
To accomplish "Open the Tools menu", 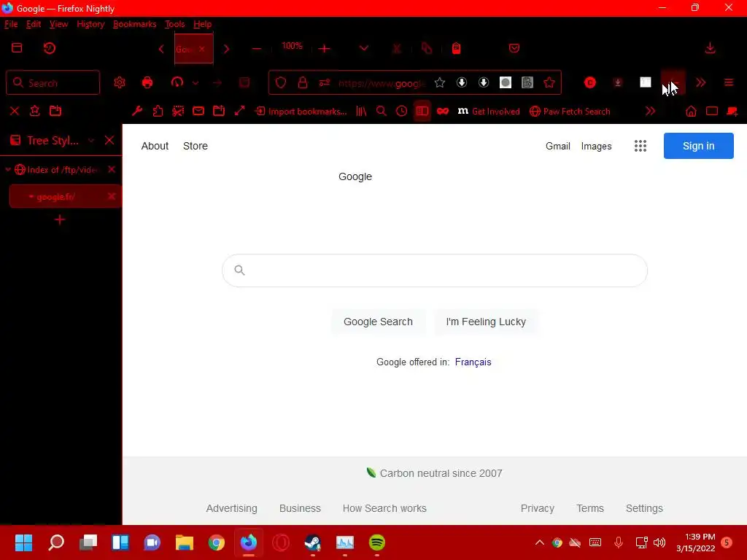I will tap(174, 24).
